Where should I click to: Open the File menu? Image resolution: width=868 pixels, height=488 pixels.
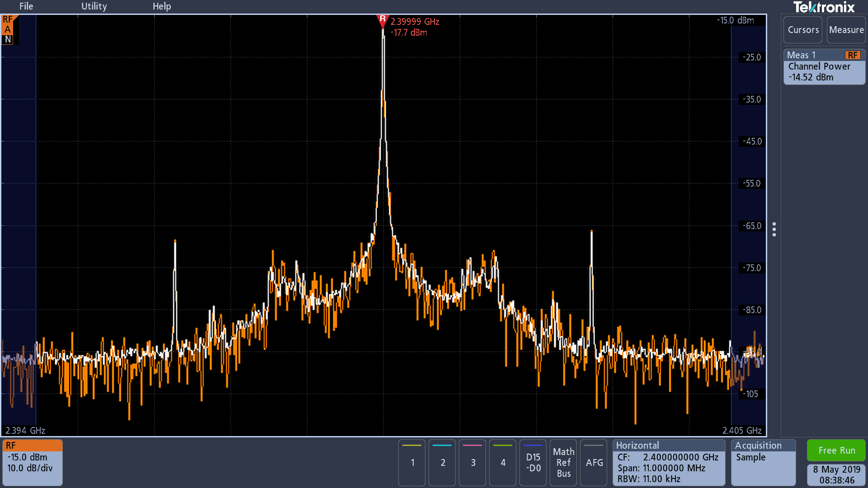point(26,6)
